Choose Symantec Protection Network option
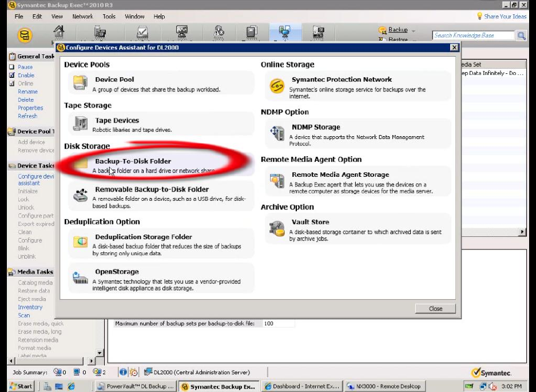536x392 pixels. pyautogui.click(x=358, y=86)
